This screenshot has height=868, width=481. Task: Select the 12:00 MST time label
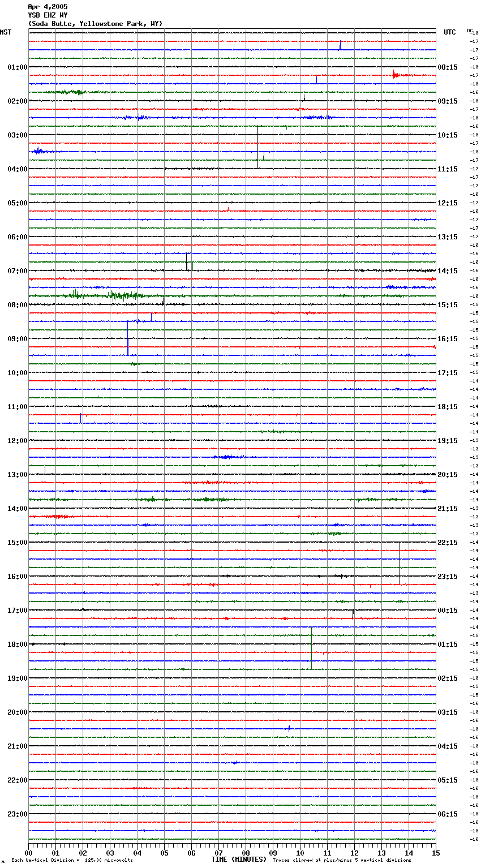click(17, 441)
